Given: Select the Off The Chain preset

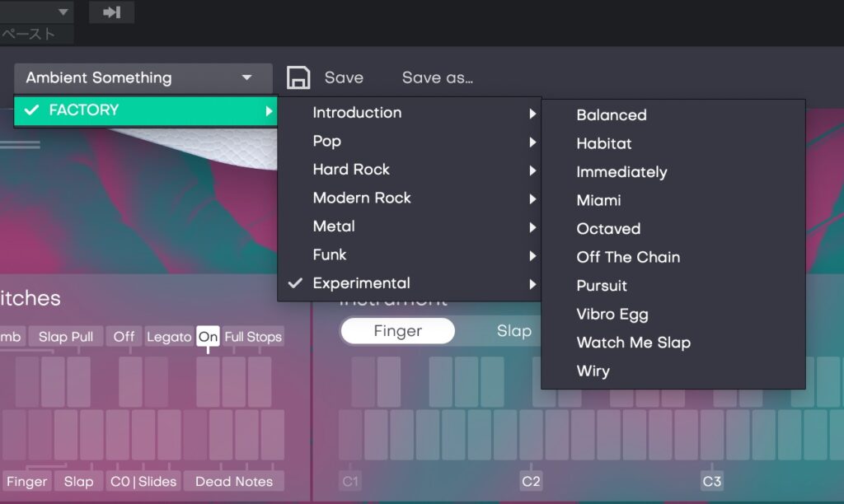Looking at the screenshot, I should (x=628, y=258).
